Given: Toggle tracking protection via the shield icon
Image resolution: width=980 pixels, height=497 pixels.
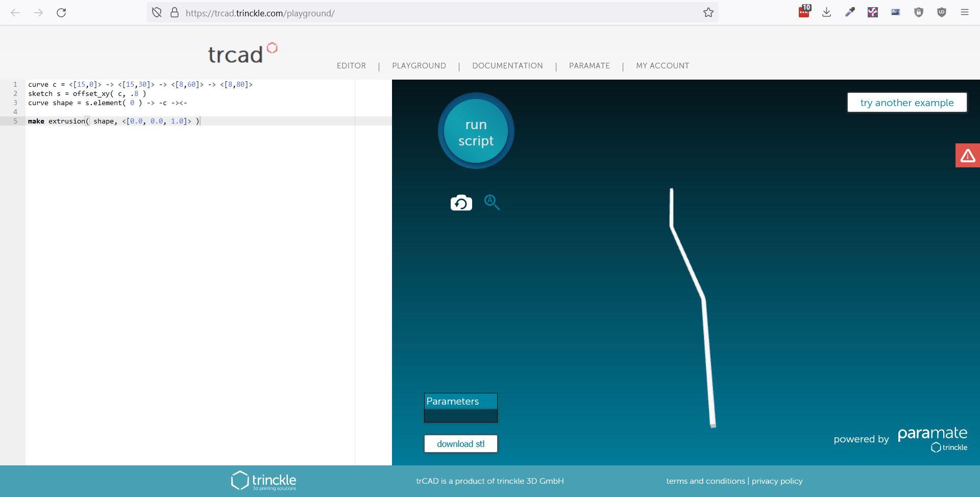Looking at the screenshot, I should click(157, 12).
